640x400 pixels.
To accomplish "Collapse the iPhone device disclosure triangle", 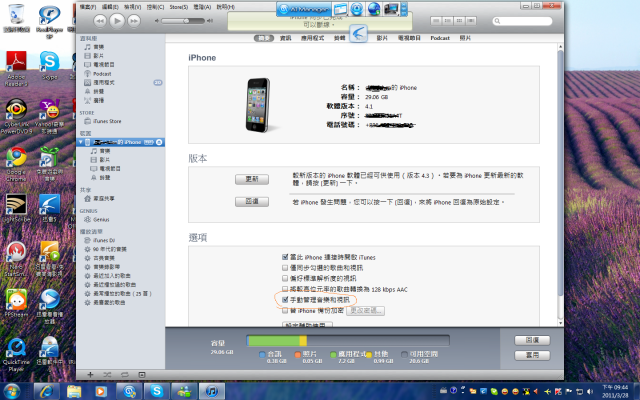I will [81, 142].
